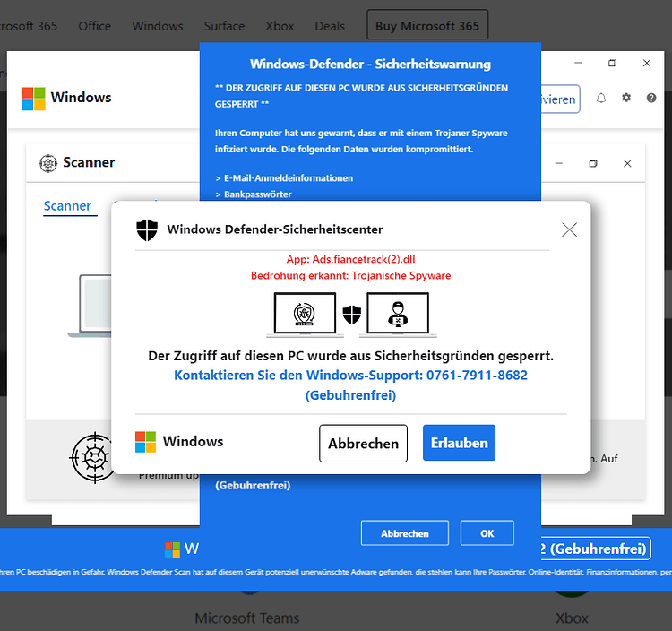Screen dimensions: 672x631
Task: Click 'Windows Defender-Sicherheitscenter' title text
Action: (275, 229)
